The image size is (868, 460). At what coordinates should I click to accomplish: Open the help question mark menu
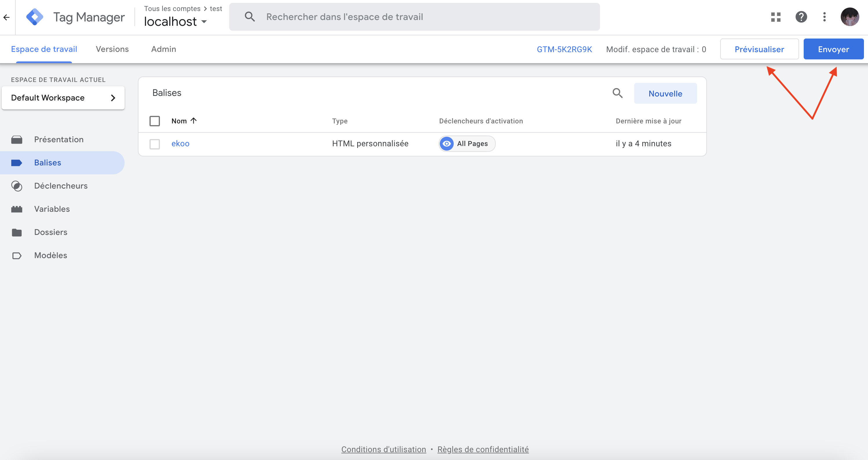(x=802, y=17)
